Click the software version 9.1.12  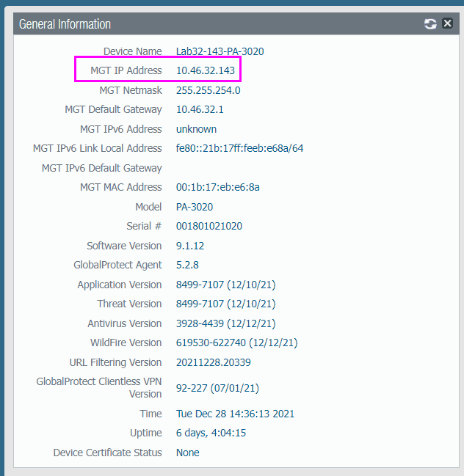click(190, 246)
